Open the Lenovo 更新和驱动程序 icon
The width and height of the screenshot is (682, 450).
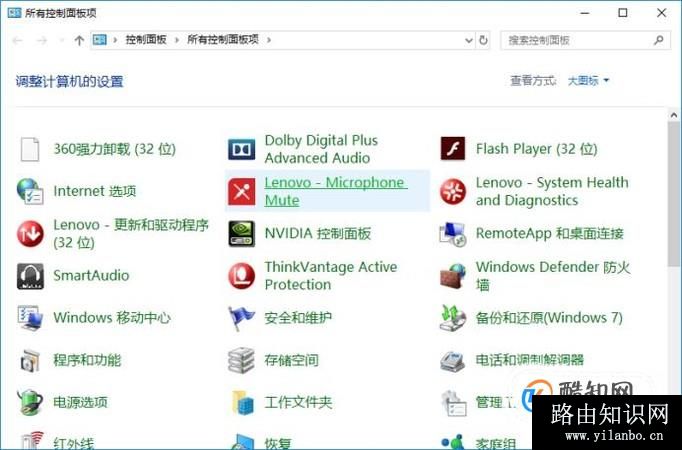pyautogui.click(x=30, y=233)
